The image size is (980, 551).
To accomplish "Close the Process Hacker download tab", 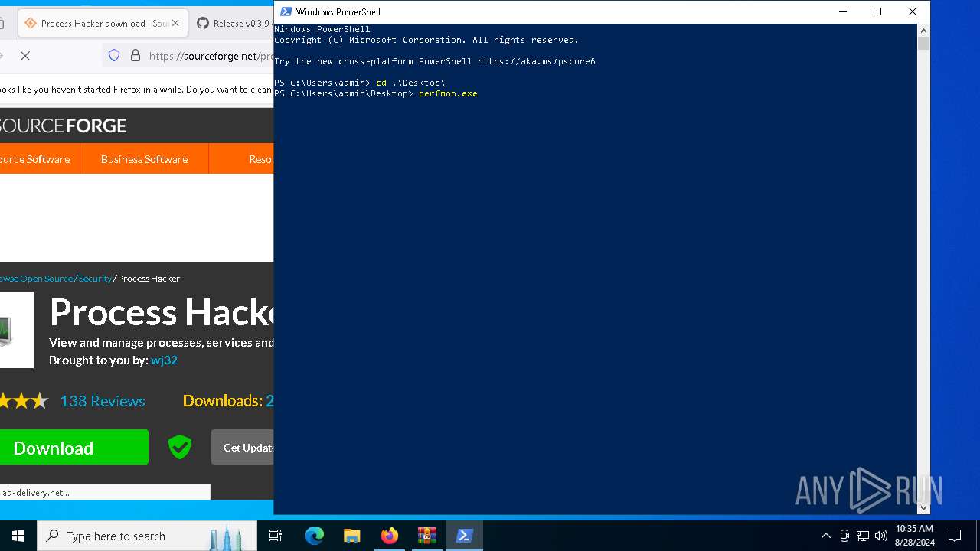I will pos(175,23).
